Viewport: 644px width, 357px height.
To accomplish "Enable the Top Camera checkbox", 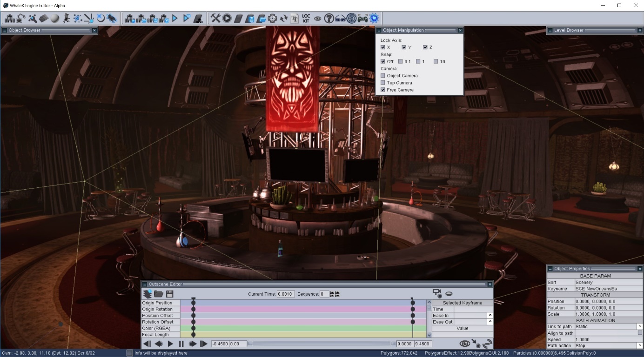I will coord(383,83).
